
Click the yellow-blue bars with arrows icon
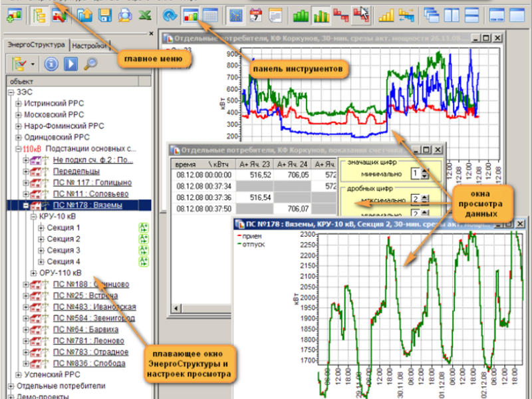coord(406,15)
